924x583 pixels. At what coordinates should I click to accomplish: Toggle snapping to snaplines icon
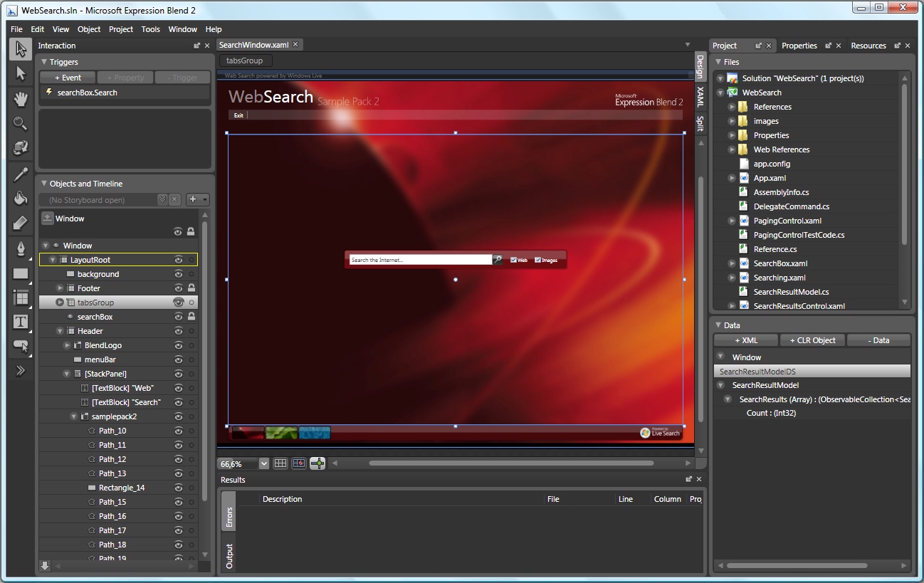click(317, 463)
